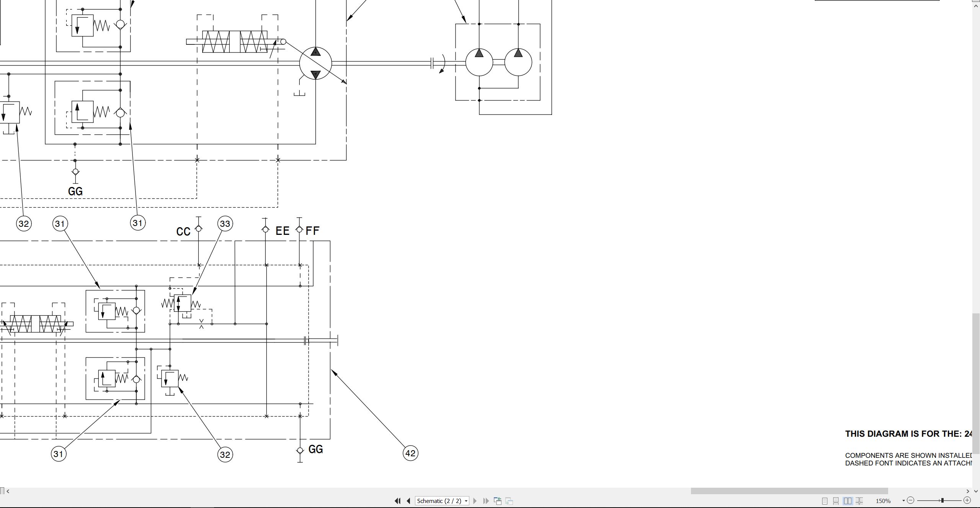Switch to continuous page scrolling view
The image size is (980, 508).
[x=836, y=501]
